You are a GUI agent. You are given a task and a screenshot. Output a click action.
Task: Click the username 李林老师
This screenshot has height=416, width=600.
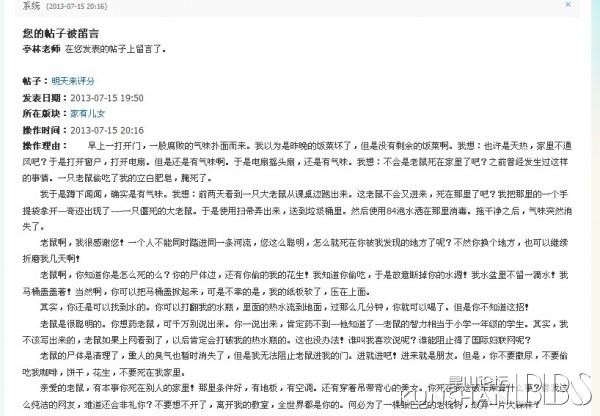click(x=41, y=49)
